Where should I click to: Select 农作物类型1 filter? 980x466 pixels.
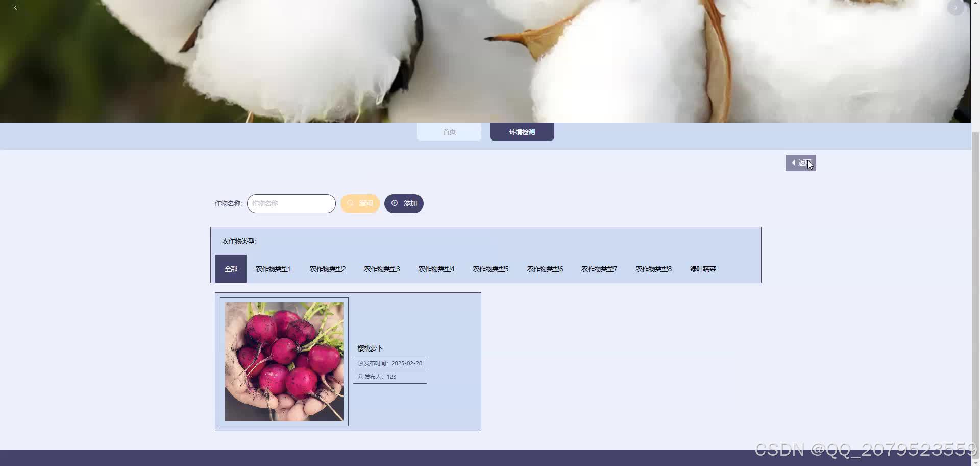[x=273, y=269]
